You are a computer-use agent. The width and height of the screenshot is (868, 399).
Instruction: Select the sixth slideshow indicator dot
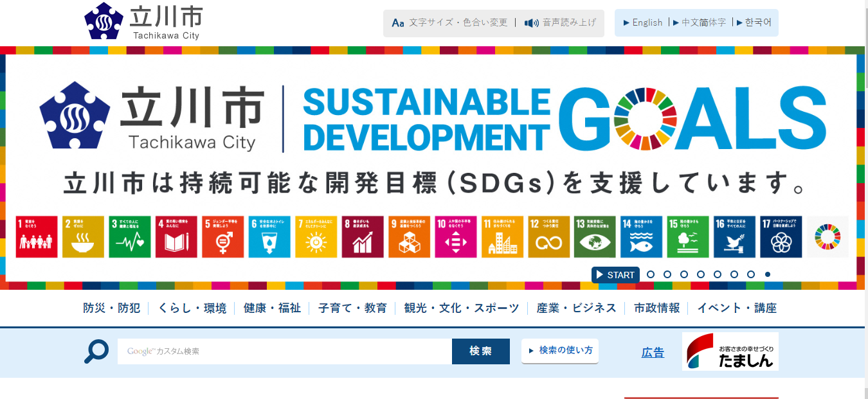pyautogui.click(x=734, y=274)
